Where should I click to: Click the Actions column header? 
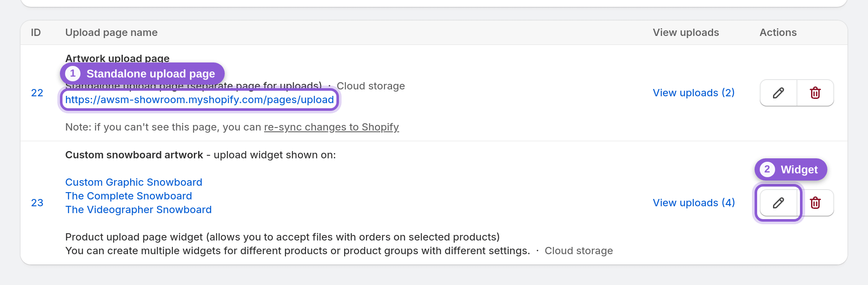(778, 33)
